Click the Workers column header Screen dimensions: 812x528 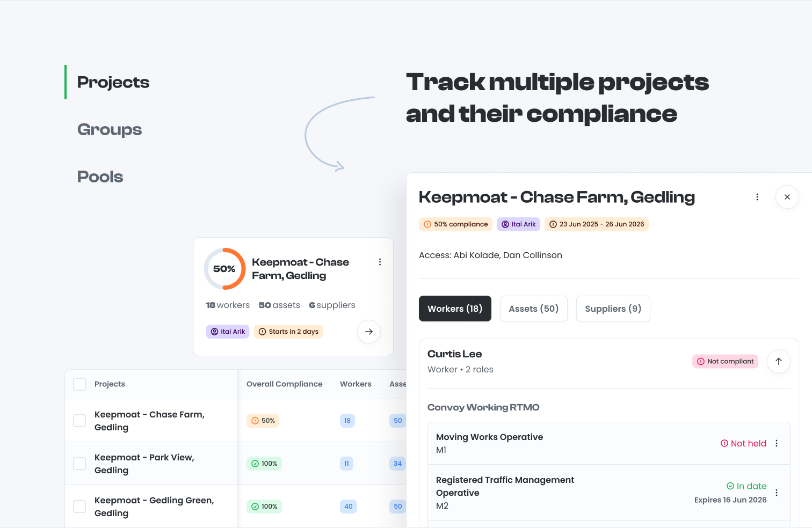pyautogui.click(x=356, y=384)
